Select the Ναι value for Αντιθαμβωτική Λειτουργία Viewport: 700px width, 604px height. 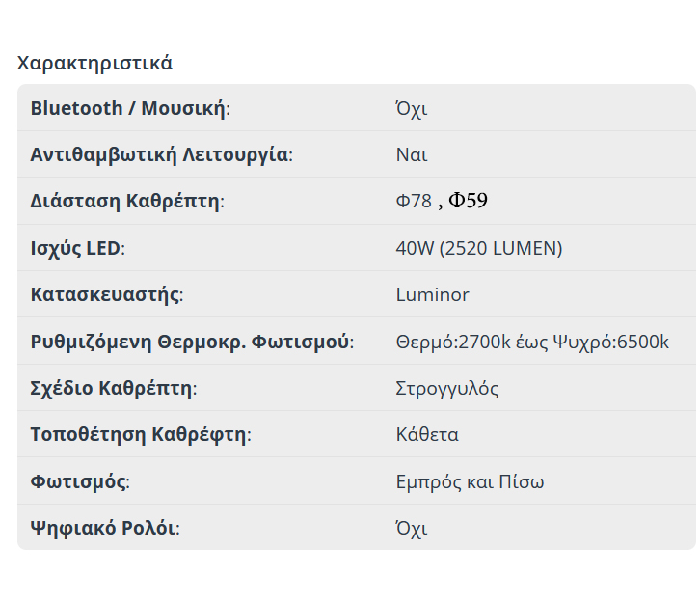(412, 154)
